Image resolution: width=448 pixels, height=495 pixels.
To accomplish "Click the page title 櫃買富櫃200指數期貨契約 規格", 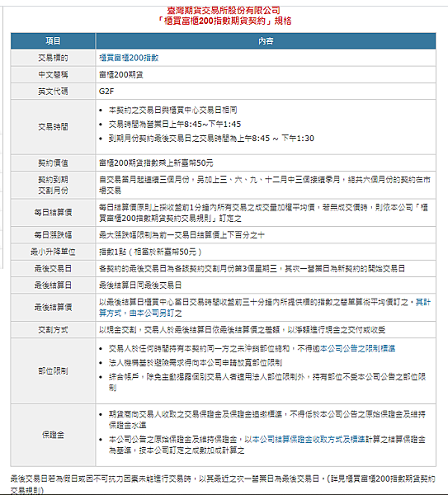I will tap(224, 21).
